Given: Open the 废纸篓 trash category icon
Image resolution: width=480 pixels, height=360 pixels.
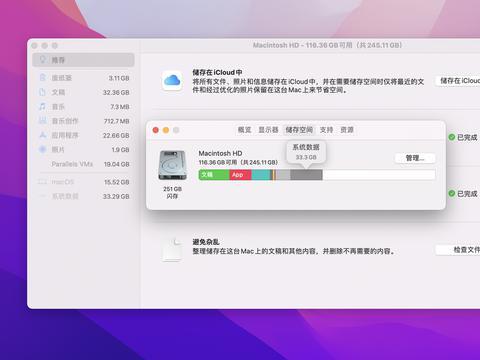Looking at the screenshot, I should (42, 78).
